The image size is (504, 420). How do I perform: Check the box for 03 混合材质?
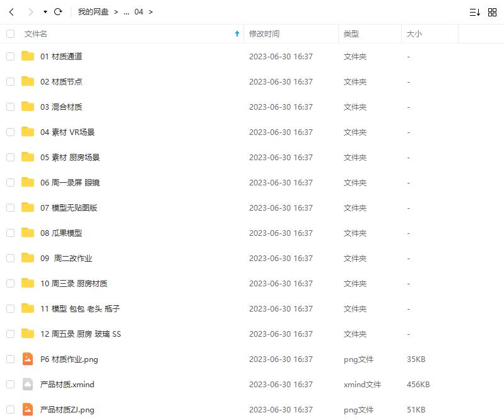(10, 107)
